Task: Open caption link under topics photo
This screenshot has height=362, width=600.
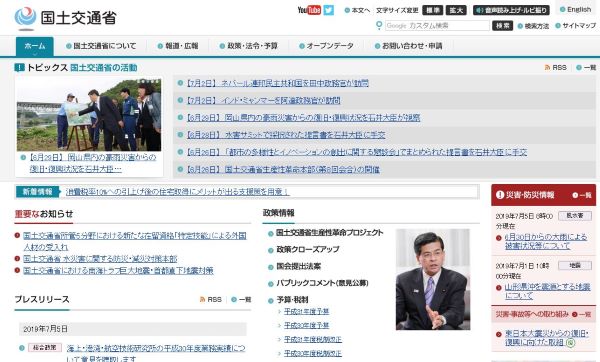Action: pos(93,163)
